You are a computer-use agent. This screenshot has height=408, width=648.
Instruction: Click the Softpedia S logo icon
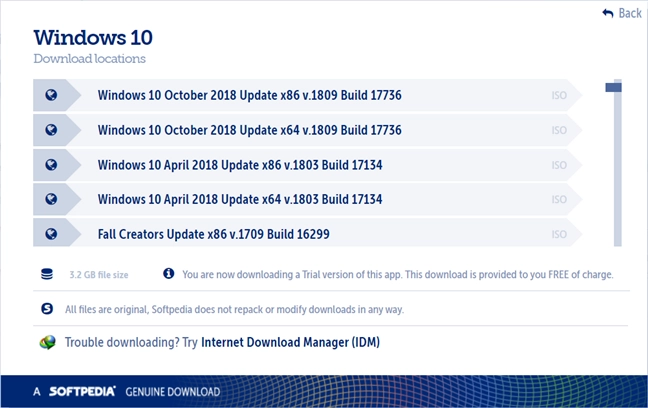[x=47, y=308]
